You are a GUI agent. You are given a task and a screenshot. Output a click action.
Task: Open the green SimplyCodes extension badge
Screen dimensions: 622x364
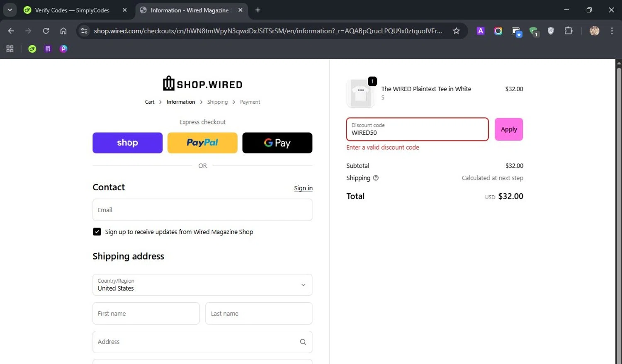click(534, 32)
